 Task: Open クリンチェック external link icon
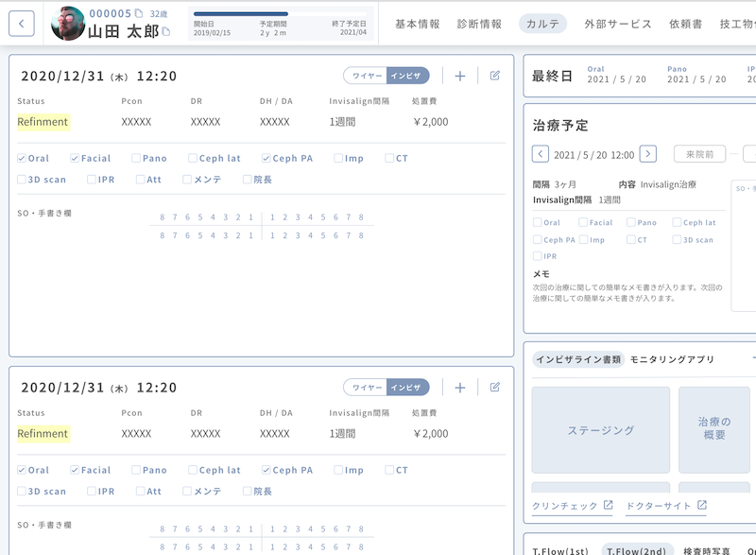click(x=608, y=506)
